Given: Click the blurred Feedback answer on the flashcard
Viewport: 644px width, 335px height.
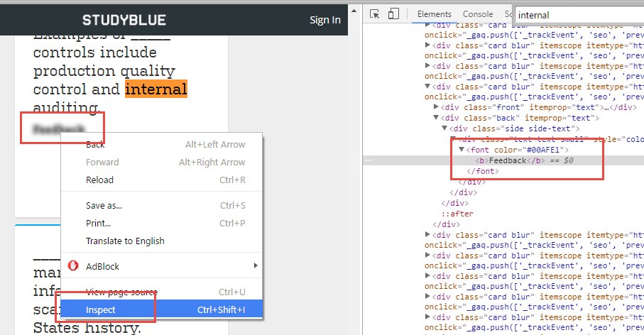Looking at the screenshot, I should click(59, 129).
